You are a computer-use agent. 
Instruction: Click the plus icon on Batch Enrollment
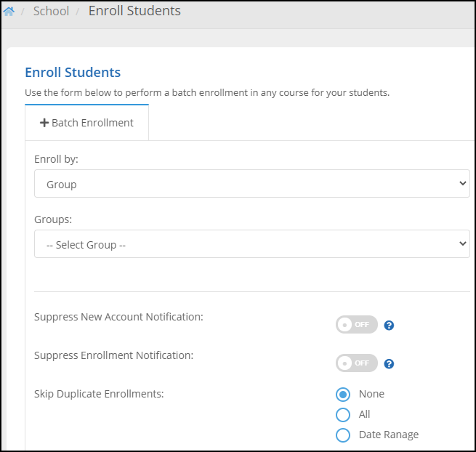click(44, 123)
